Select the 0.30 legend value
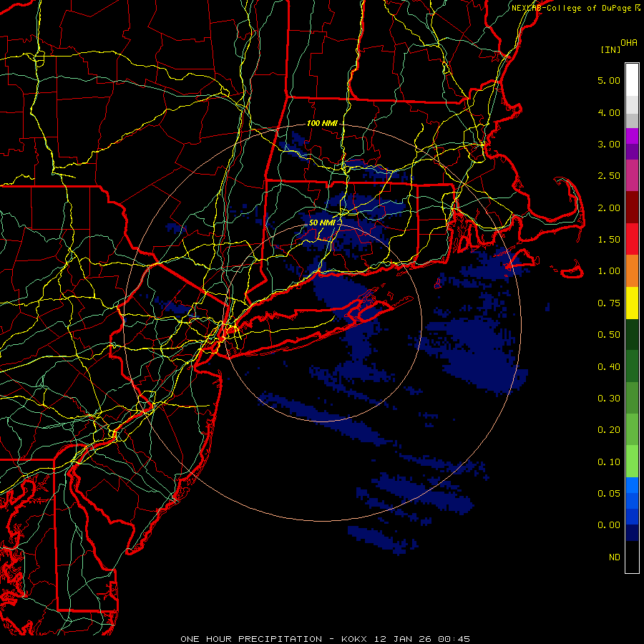Image resolution: width=644 pixels, height=644 pixels. tap(609, 399)
